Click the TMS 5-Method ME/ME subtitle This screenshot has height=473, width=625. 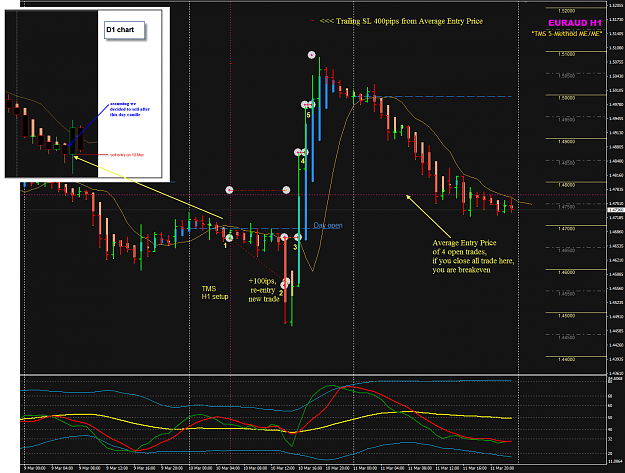coord(566,34)
